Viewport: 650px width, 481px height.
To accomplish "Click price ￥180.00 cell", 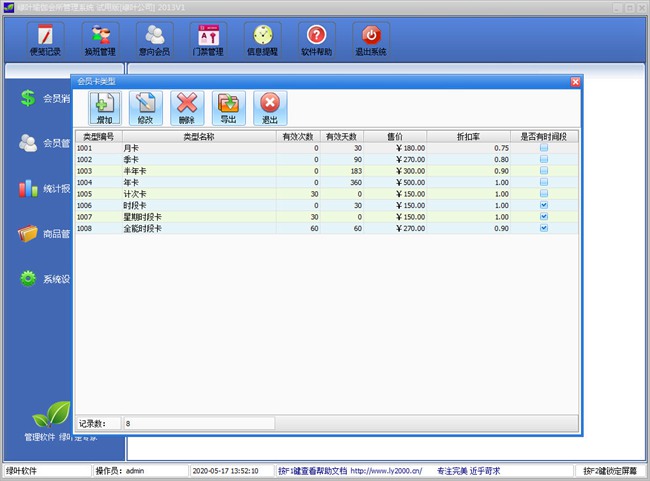I will coord(395,148).
